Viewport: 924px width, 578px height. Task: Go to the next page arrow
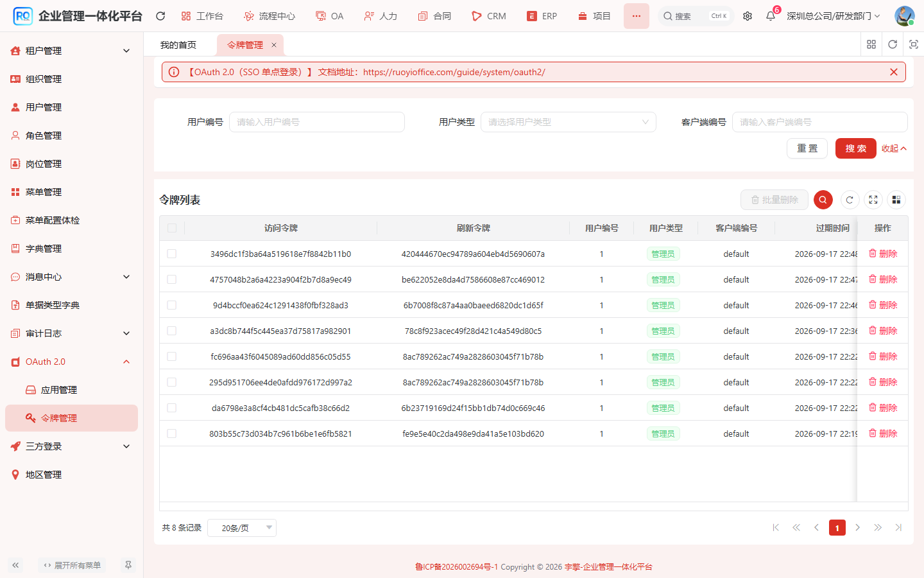click(x=857, y=527)
